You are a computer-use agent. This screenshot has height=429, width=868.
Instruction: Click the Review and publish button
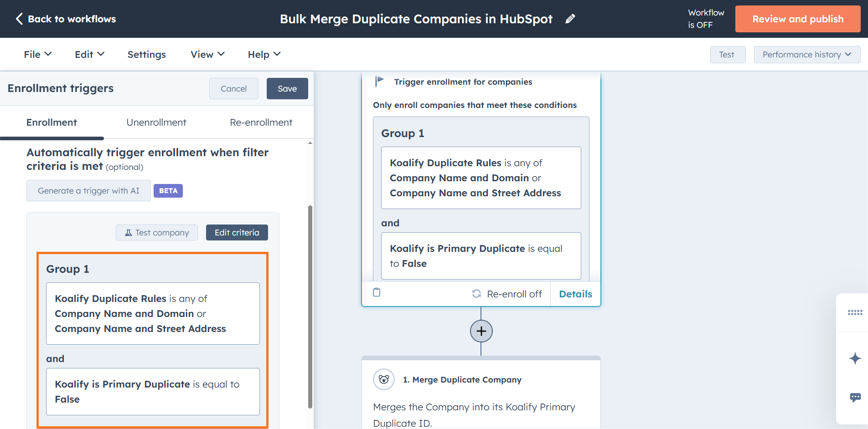coord(797,19)
